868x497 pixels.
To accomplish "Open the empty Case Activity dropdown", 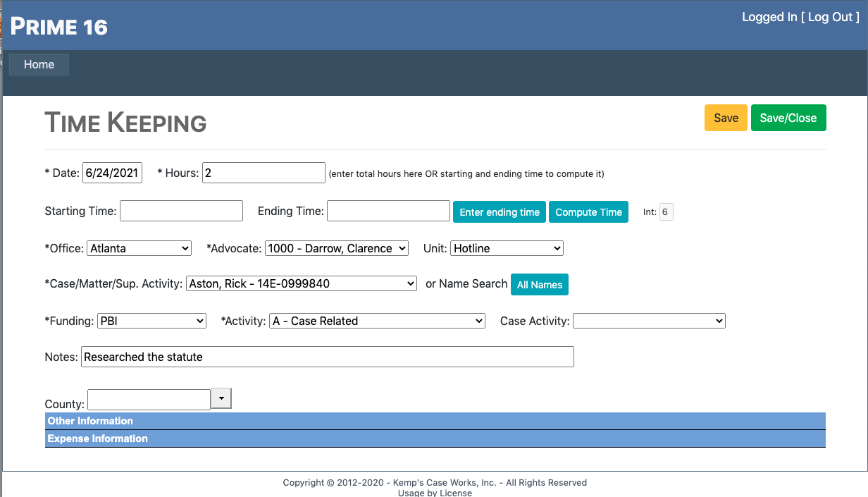I will pos(648,321).
